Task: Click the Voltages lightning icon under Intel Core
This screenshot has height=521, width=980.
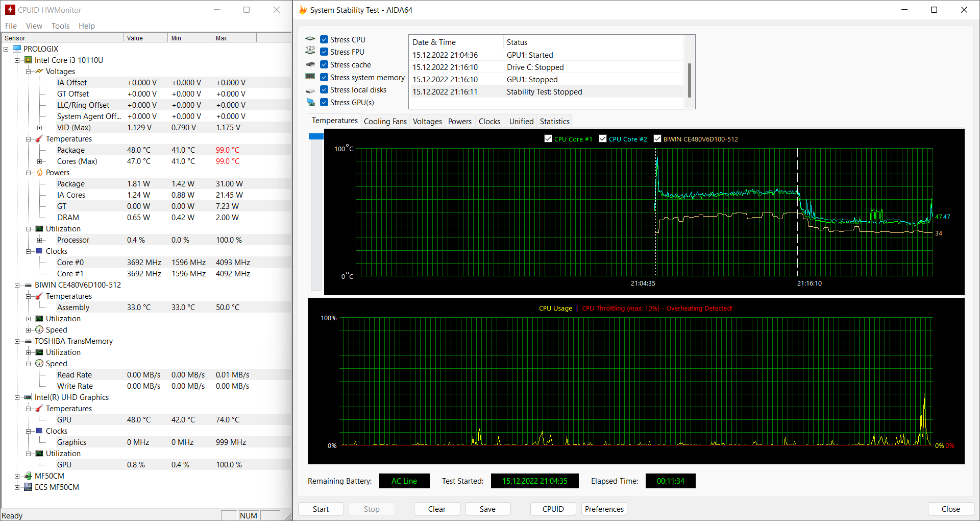Action: [x=39, y=71]
